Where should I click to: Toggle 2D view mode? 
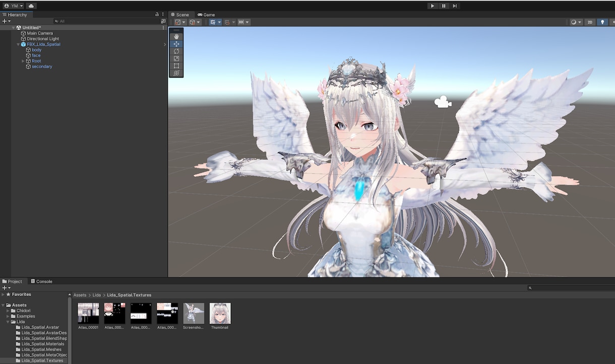(x=590, y=22)
